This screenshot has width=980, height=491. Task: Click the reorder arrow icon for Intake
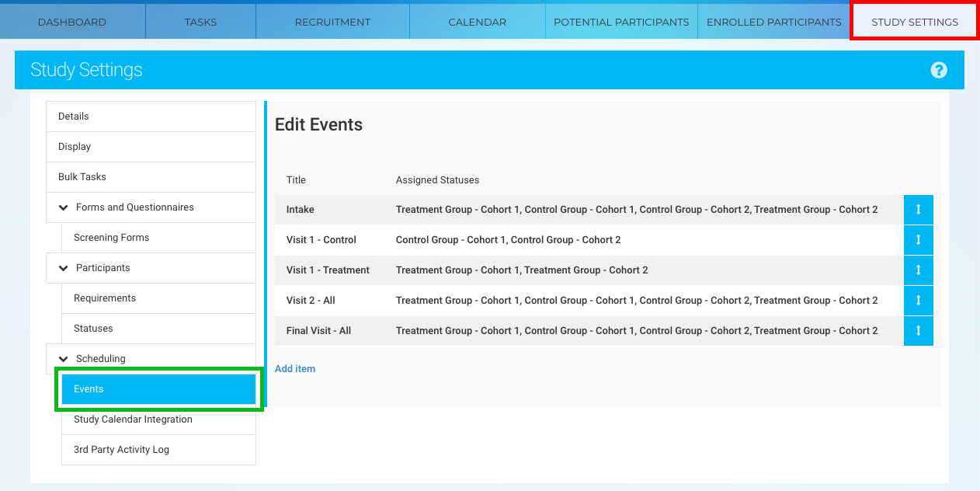[918, 210]
